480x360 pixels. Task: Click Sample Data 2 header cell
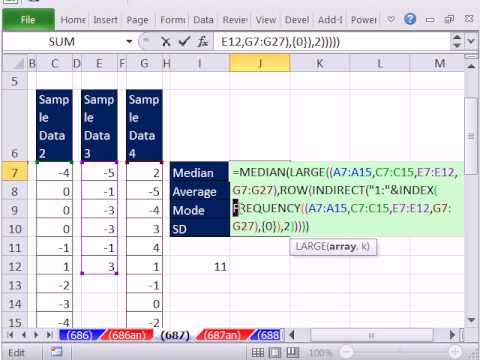(54, 126)
